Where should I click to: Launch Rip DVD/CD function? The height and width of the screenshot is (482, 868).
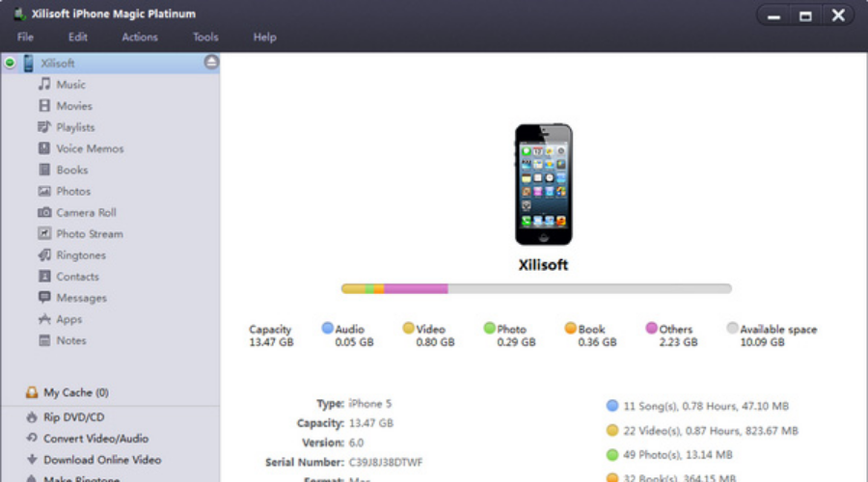click(73, 416)
